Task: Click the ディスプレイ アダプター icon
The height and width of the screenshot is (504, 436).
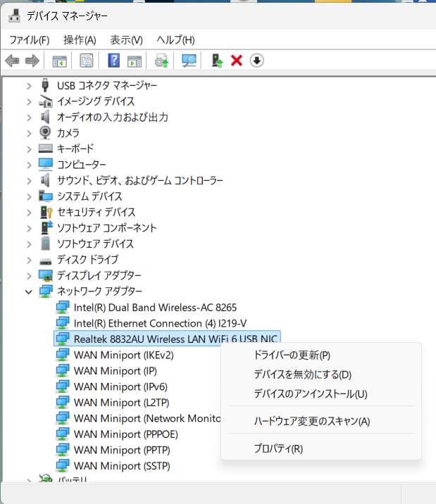Action: tap(45, 275)
